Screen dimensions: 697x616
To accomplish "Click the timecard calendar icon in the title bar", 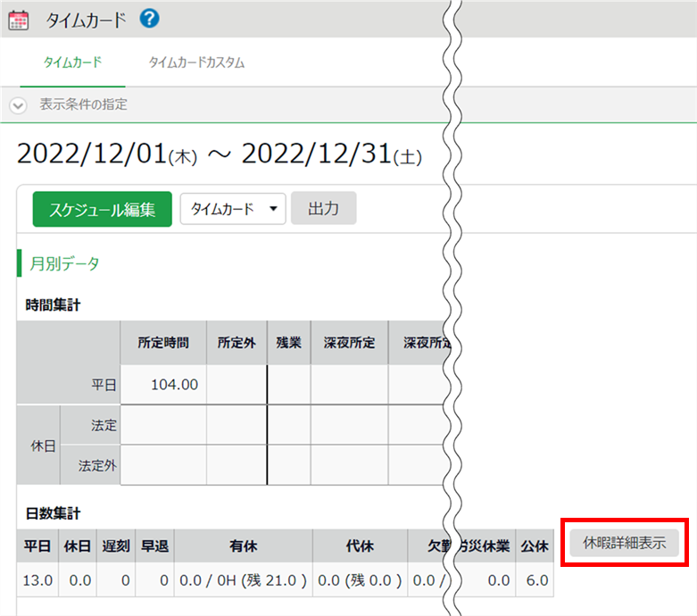I will pyautogui.click(x=18, y=19).
